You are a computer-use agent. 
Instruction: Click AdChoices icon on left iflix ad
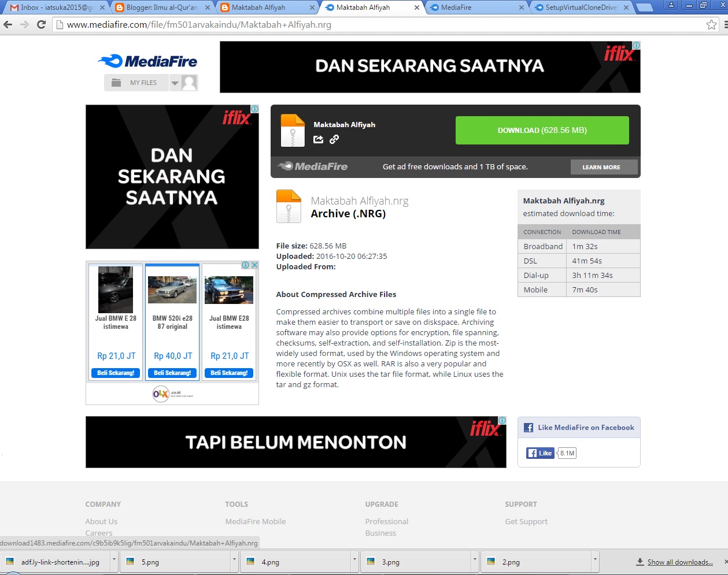(254, 109)
